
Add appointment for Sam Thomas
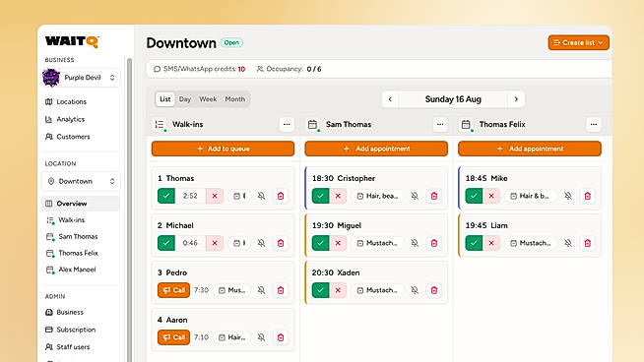click(376, 149)
